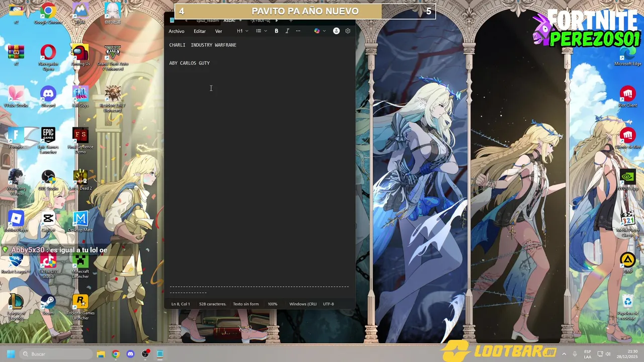Open the CapCut desktop icon
The height and width of the screenshot is (362, 644).
[48, 221]
